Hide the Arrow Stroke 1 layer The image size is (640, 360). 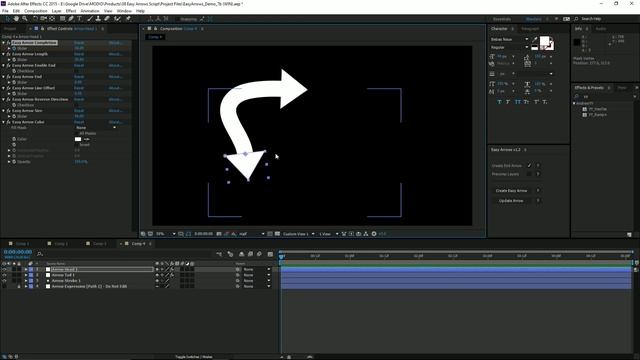[x=4, y=281]
